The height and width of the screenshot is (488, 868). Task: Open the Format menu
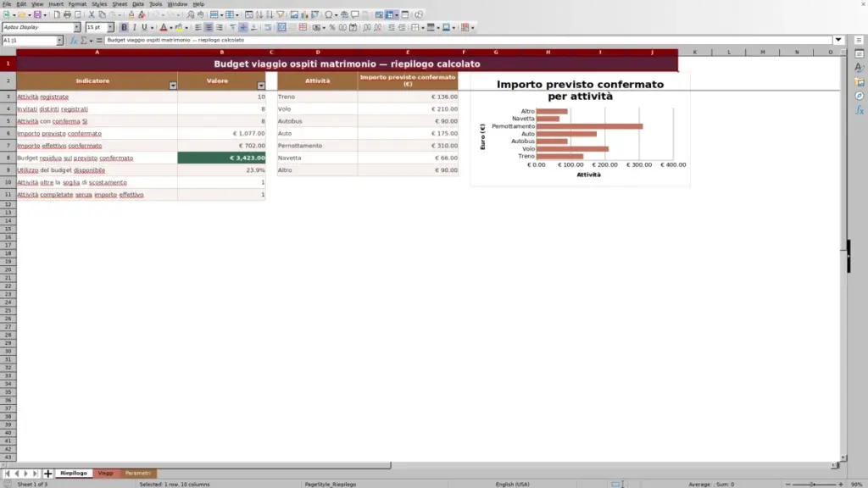click(x=77, y=4)
